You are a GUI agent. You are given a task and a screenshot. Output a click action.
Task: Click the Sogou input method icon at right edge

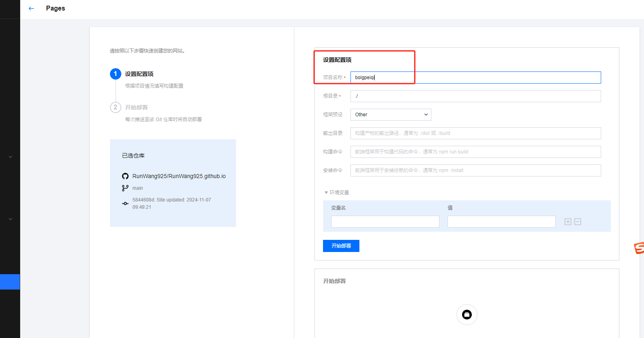click(639, 248)
